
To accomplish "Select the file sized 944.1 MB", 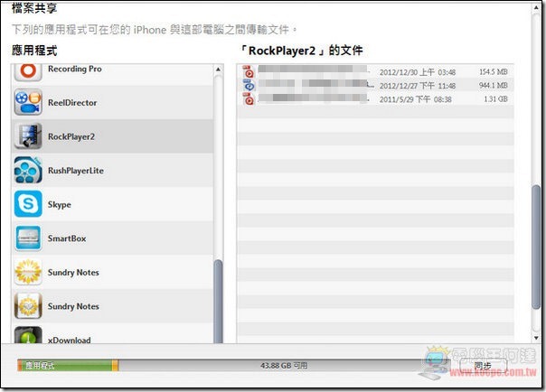I will tap(375, 85).
